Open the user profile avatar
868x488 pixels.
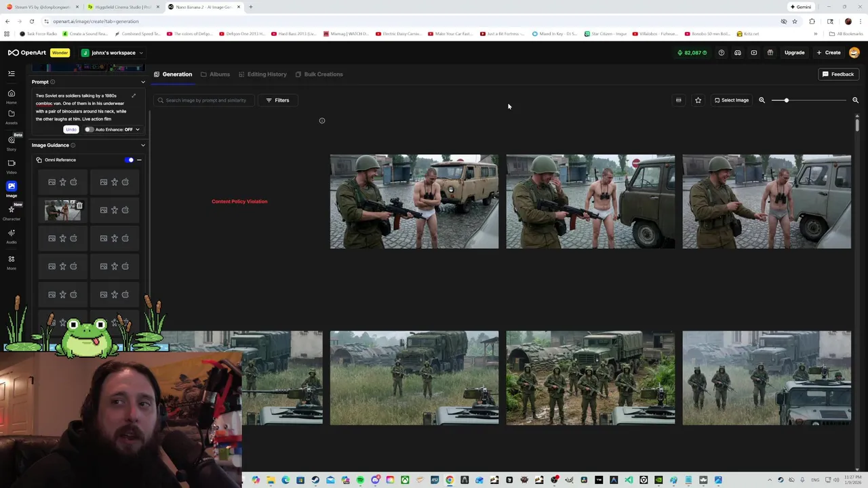(x=854, y=53)
